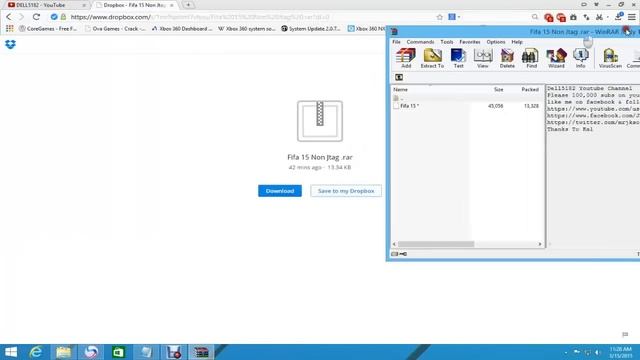Open Xbox 360 system software bookmark
This screenshot has width=640, height=360.
(247, 29)
